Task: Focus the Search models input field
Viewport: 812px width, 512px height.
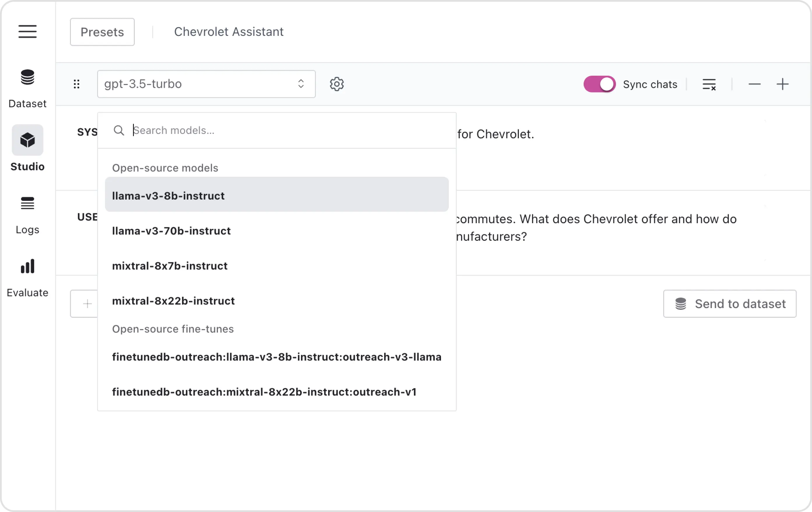Action: coord(290,130)
